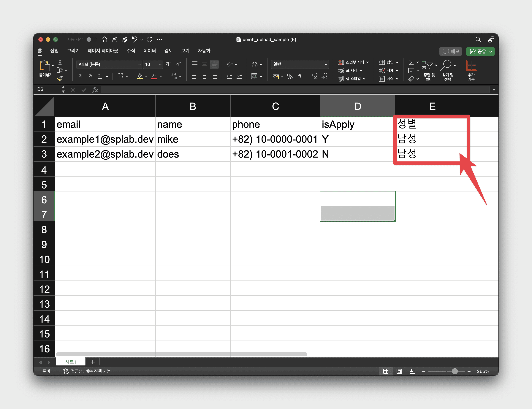The width and height of the screenshot is (532, 409).
Task: Click the center text alignment icon
Action: point(204,76)
